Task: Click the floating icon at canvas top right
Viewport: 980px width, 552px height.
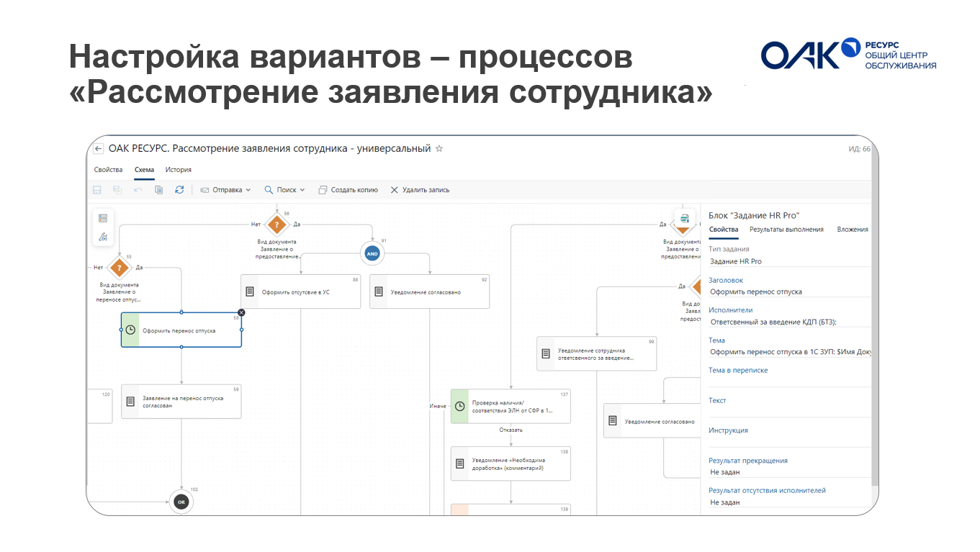Action: 684,218
